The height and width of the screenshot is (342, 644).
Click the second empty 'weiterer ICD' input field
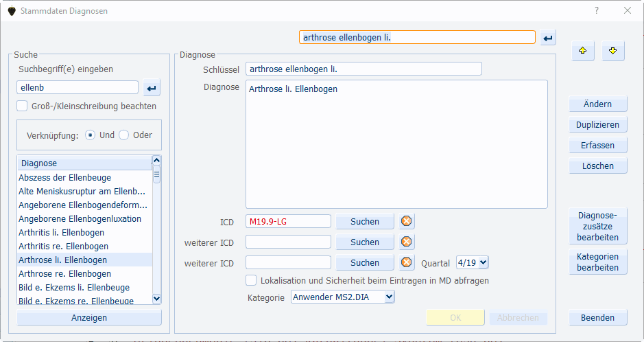(288, 262)
